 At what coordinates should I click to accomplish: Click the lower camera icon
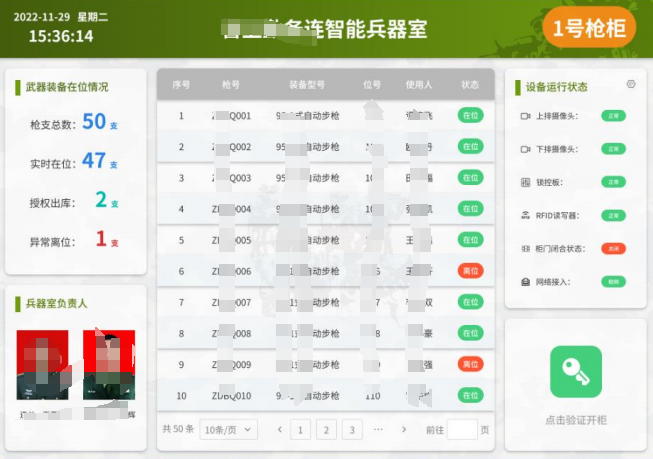tap(526, 149)
